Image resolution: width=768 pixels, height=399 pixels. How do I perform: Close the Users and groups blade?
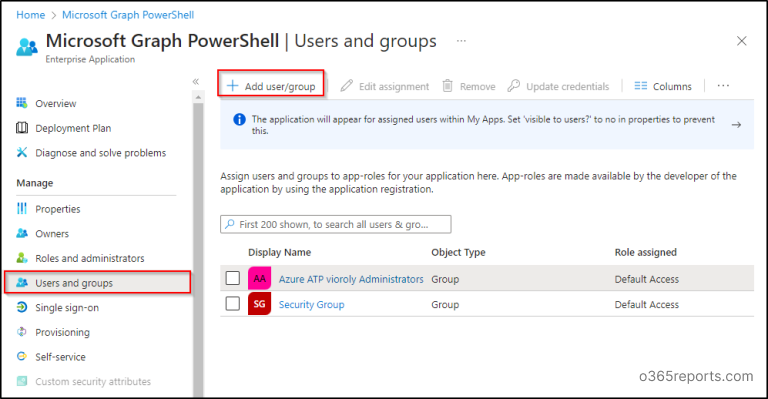tap(742, 41)
